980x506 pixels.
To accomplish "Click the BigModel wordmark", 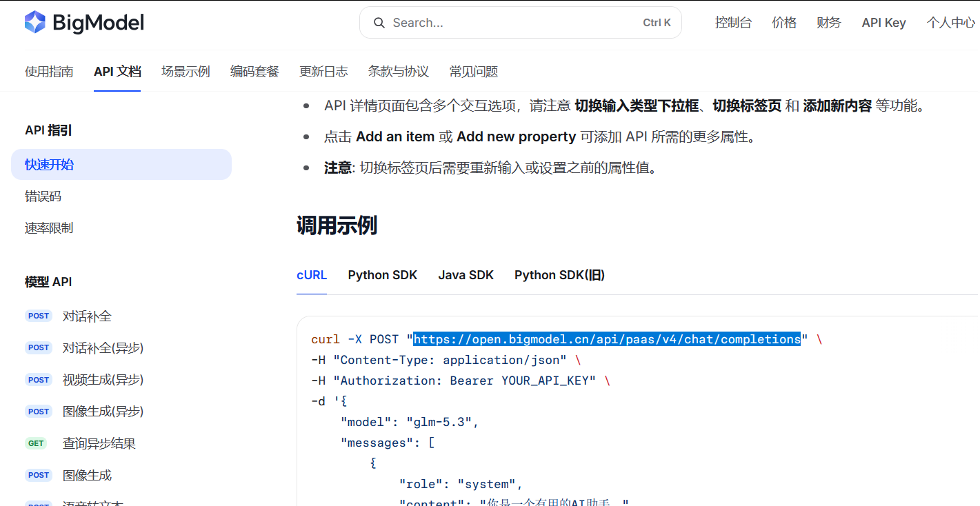I will pyautogui.click(x=98, y=23).
